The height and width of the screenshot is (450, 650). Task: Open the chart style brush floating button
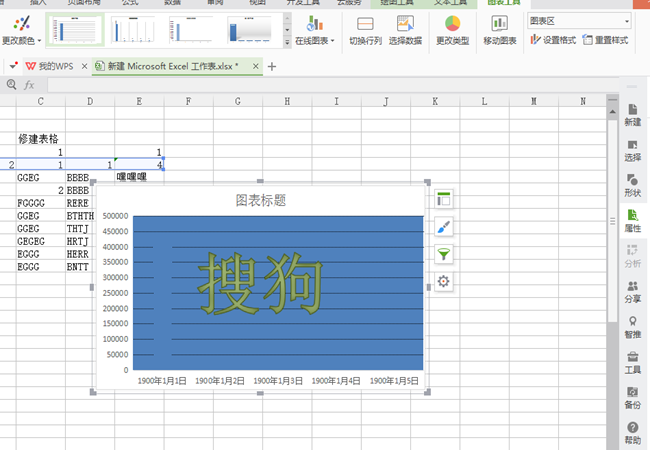(x=444, y=227)
